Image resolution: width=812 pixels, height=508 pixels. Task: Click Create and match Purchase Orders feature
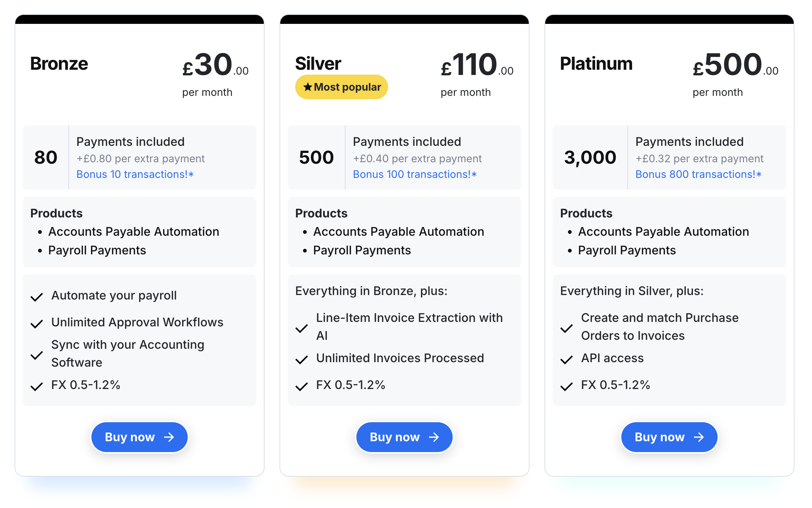(660, 326)
